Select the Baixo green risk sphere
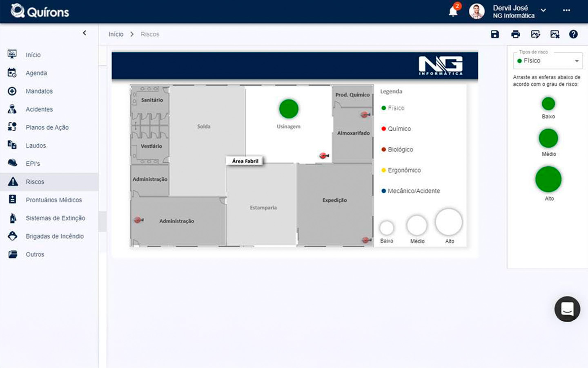This screenshot has height=368, width=588. pos(548,104)
